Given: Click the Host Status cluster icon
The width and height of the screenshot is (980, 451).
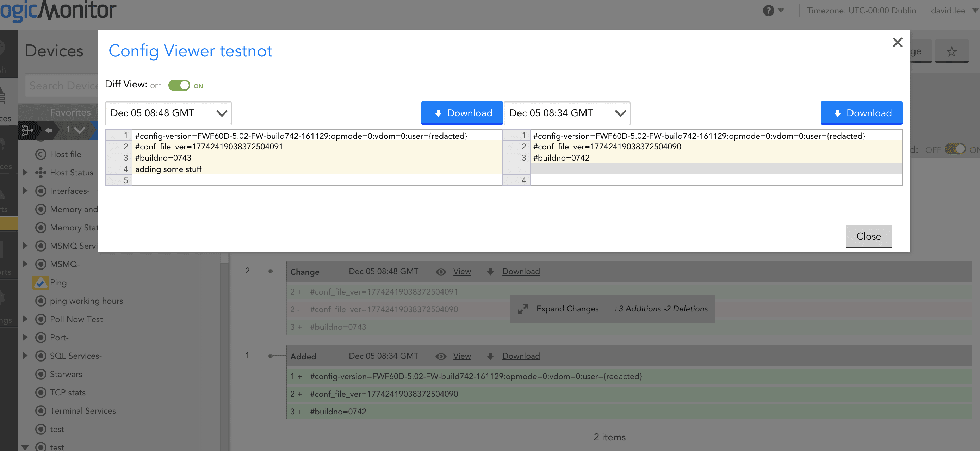Looking at the screenshot, I should [x=41, y=172].
